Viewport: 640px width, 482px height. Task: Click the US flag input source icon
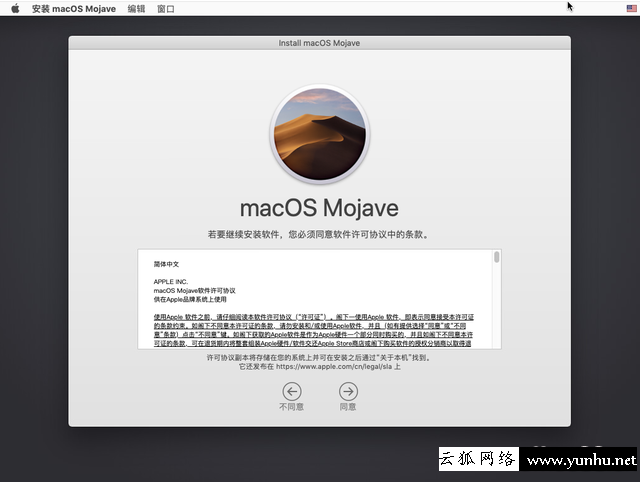pyautogui.click(x=631, y=8)
